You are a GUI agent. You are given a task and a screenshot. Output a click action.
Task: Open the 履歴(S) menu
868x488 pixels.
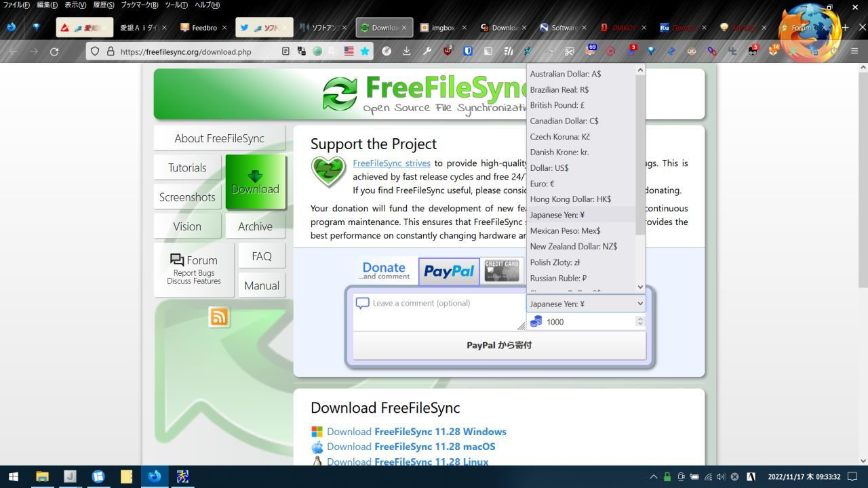[103, 5]
